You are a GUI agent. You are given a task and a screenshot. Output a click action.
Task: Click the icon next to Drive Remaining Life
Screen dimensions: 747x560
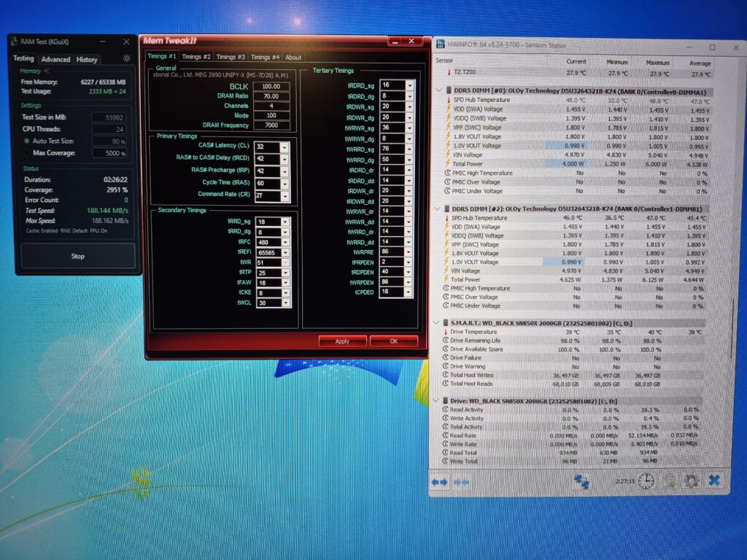pyautogui.click(x=446, y=340)
